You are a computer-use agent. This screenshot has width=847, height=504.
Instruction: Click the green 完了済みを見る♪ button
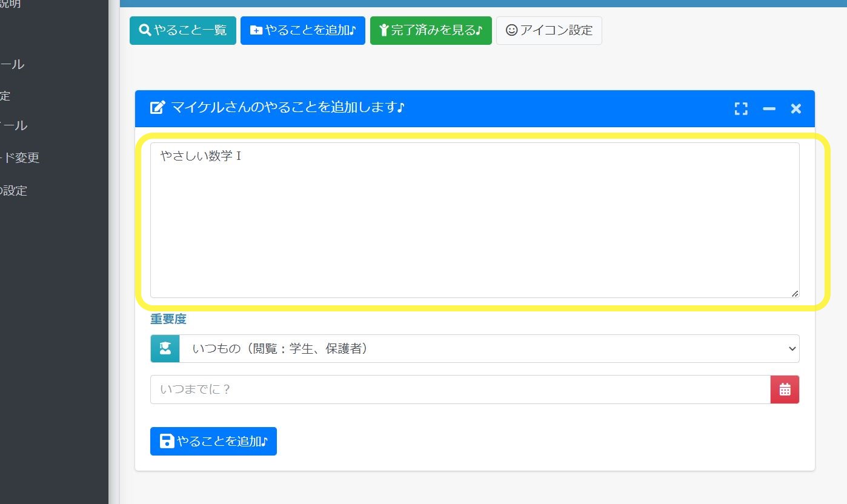coord(431,30)
